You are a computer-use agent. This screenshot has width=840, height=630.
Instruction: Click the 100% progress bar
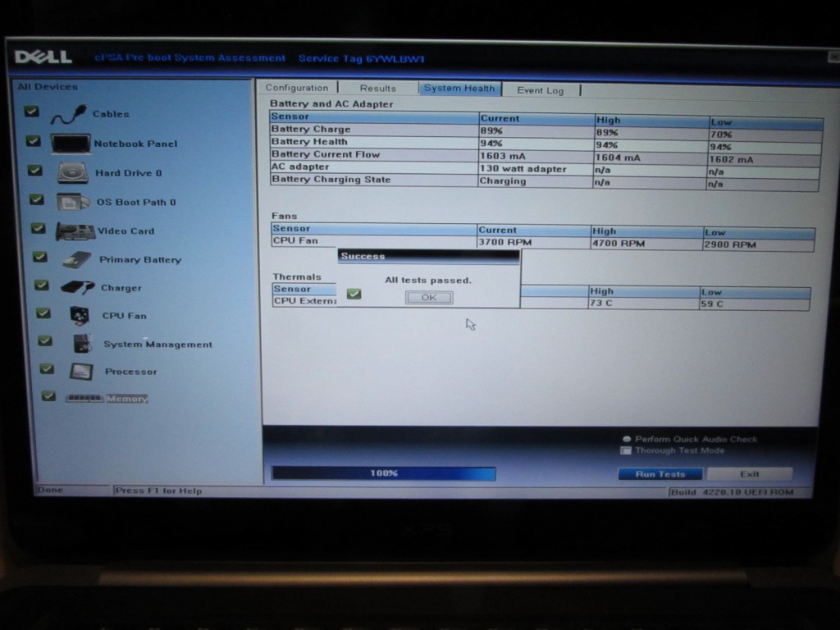(383, 473)
